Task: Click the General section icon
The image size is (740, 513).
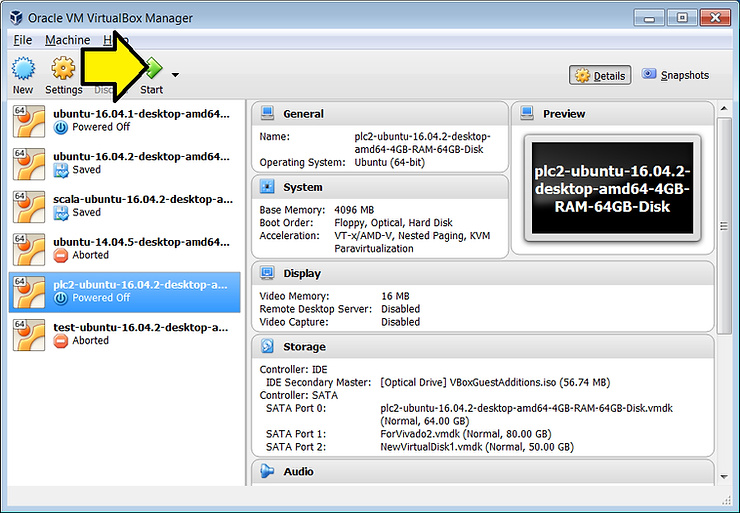Action: click(x=267, y=113)
